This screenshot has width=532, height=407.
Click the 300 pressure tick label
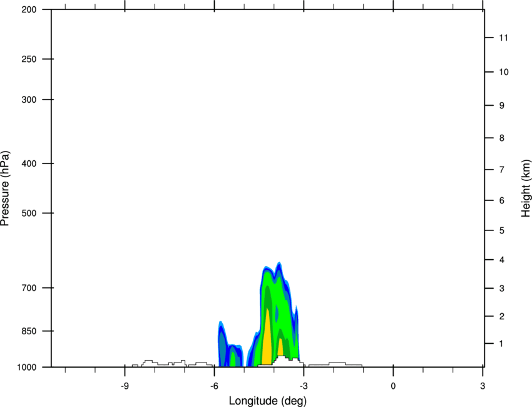(x=29, y=100)
